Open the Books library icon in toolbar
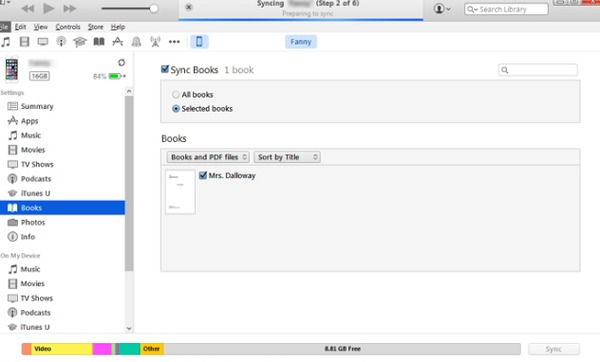The width and height of the screenshot is (600, 362). [99, 41]
